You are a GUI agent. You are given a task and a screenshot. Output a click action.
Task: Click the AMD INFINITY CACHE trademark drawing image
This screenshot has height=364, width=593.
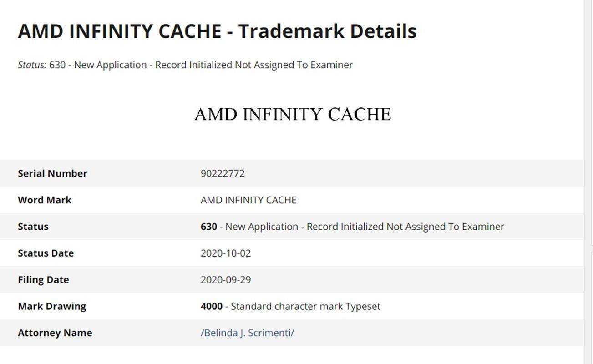293,114
